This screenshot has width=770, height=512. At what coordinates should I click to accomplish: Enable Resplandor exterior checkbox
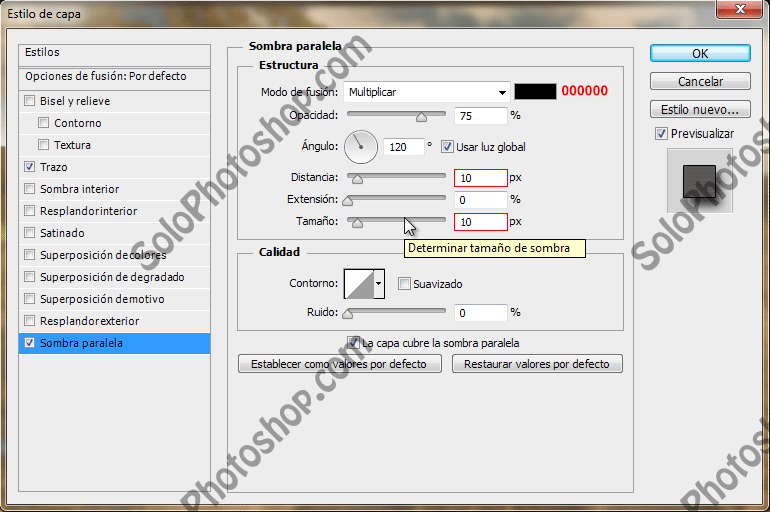[x=30, y=321]
